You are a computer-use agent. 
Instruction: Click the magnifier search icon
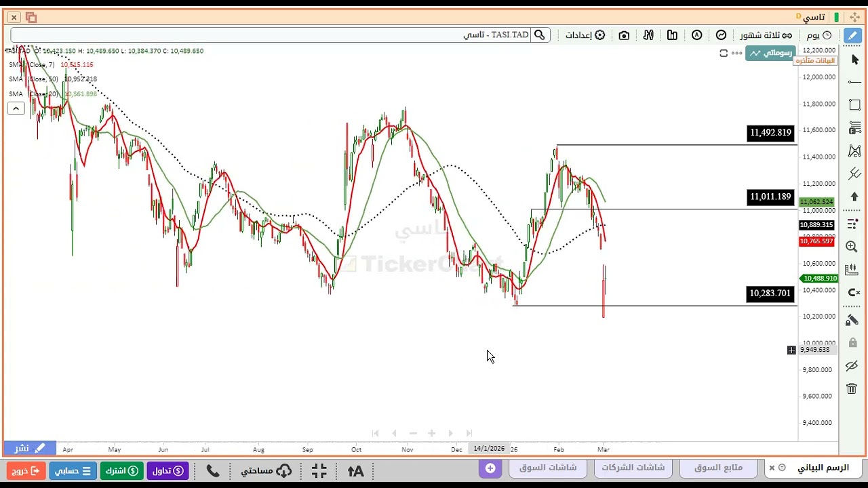point(540,35)
